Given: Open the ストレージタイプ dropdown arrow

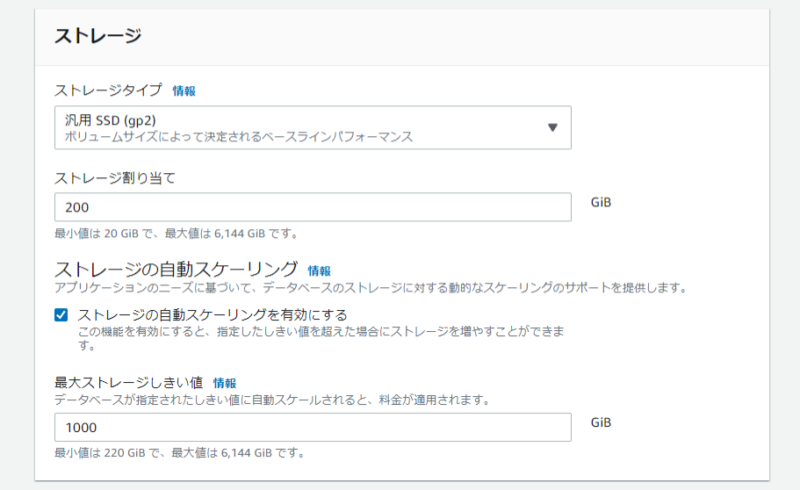Looking at the screenshot, I should (553, 128).
